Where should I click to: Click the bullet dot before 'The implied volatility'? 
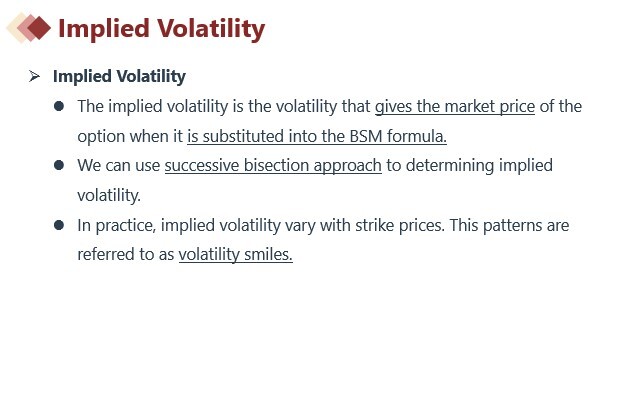59,106
